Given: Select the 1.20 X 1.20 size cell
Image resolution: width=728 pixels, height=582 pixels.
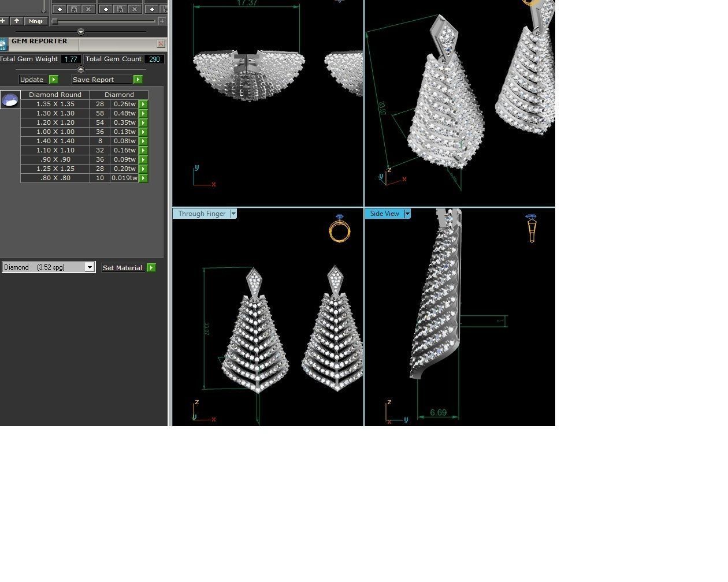Looking at the screenshot, I should point(55,122).
